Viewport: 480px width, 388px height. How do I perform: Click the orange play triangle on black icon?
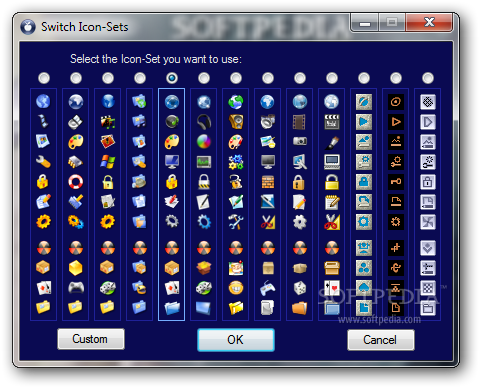(396, 122)
